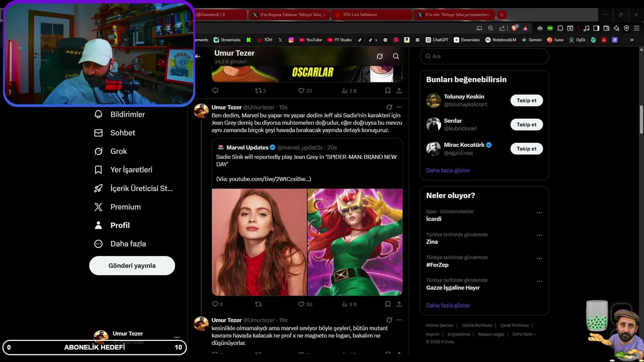
Task: Open Daha fazla in the sidebar
Action: point(120,244)
